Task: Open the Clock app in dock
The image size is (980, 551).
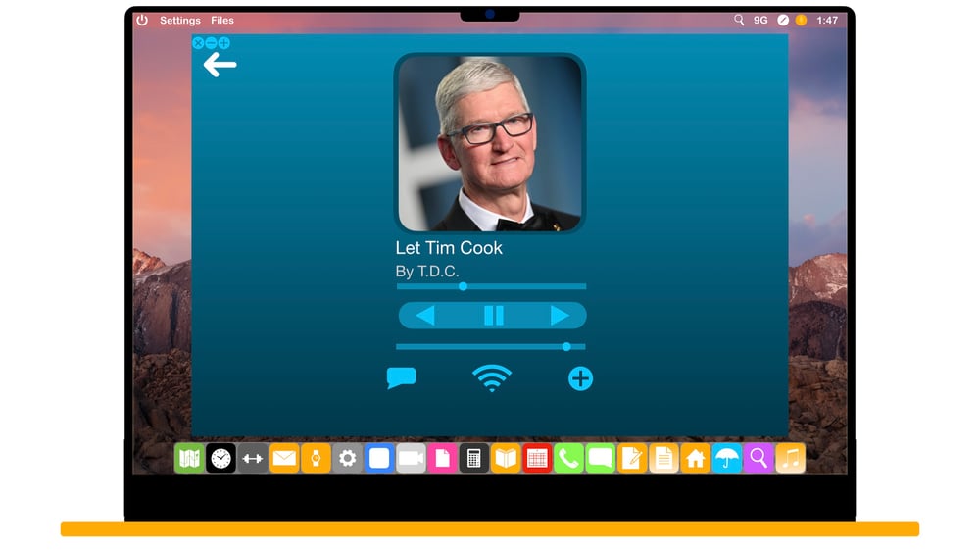Action: [x=220, y=459]
